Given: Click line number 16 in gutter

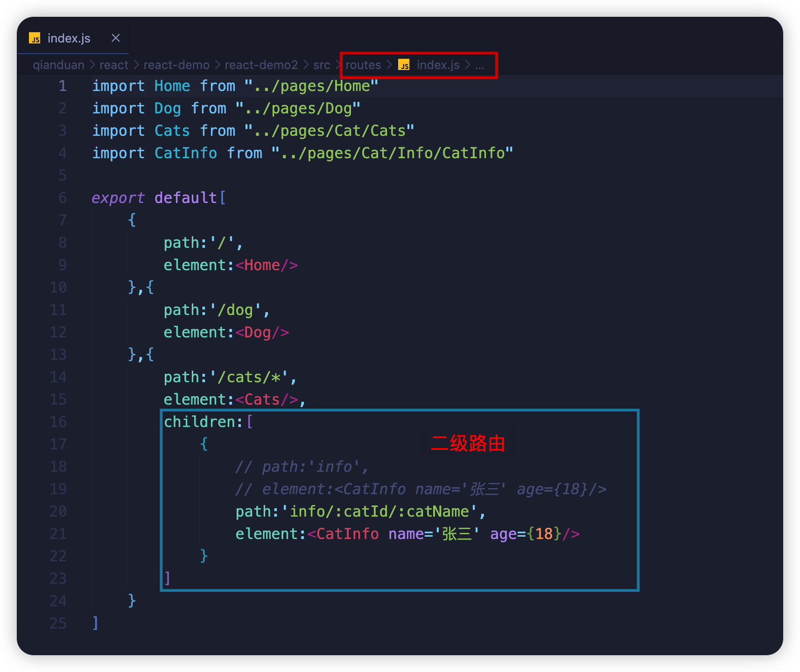Looking at the screenshot, I should coord(58,422).
